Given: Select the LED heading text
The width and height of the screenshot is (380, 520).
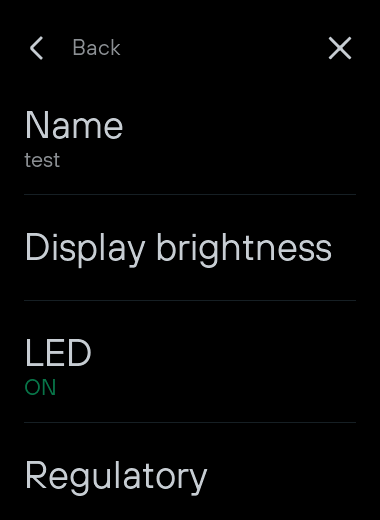Looking at the screenshot, I should click(x=58, y=353).
